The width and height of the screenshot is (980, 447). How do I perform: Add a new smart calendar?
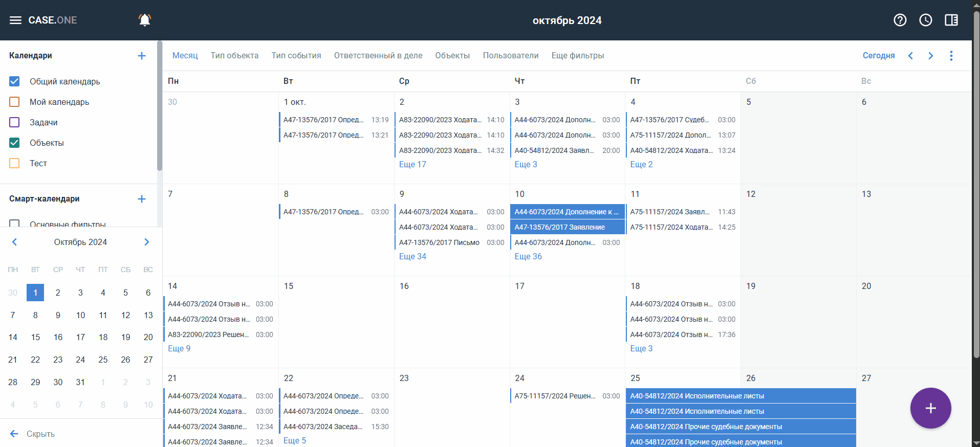142,199
